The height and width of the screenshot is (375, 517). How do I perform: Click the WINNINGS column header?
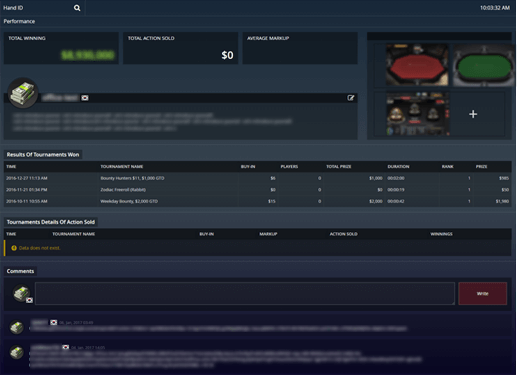(x=441, y=234)
